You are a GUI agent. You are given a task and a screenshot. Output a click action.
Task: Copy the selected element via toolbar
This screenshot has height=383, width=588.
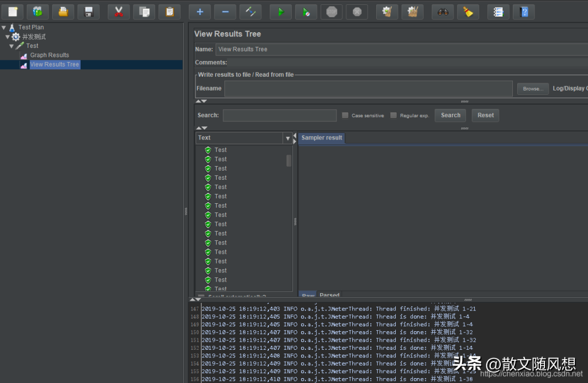(x=144, y=12)
